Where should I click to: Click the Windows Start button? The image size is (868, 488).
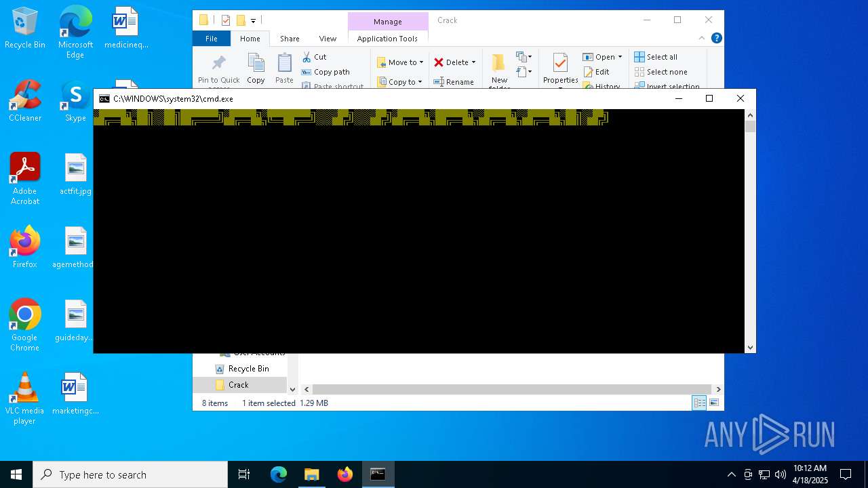16,474
